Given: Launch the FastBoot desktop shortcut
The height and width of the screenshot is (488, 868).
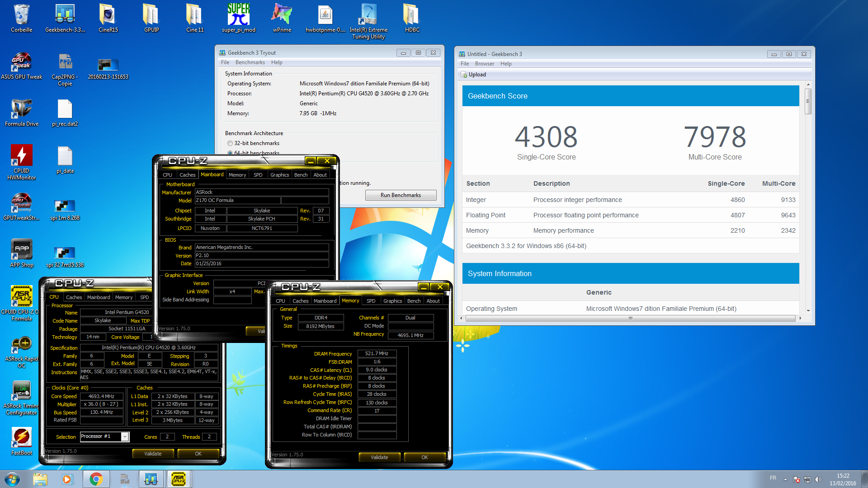Looking at the screenshot, I should tap(21, 442).
